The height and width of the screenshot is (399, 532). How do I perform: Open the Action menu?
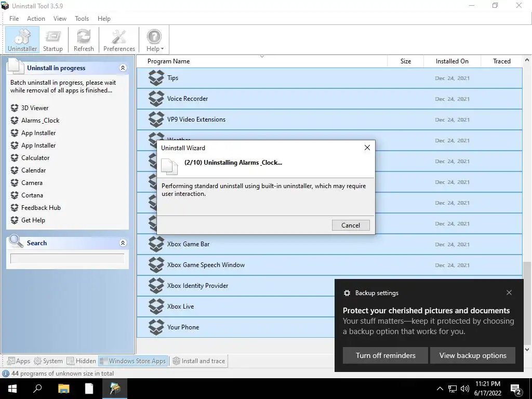36,19
